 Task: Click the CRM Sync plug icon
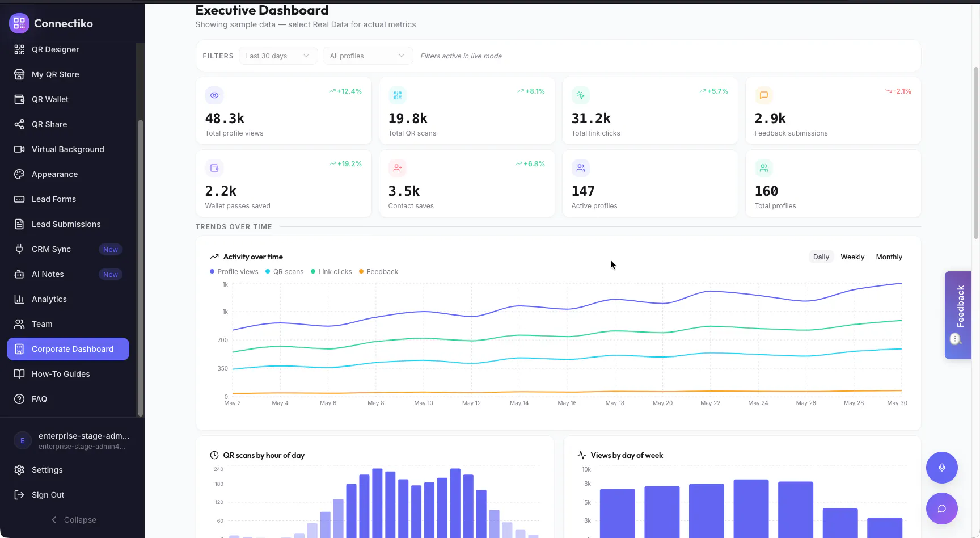(x=19, y=249)
